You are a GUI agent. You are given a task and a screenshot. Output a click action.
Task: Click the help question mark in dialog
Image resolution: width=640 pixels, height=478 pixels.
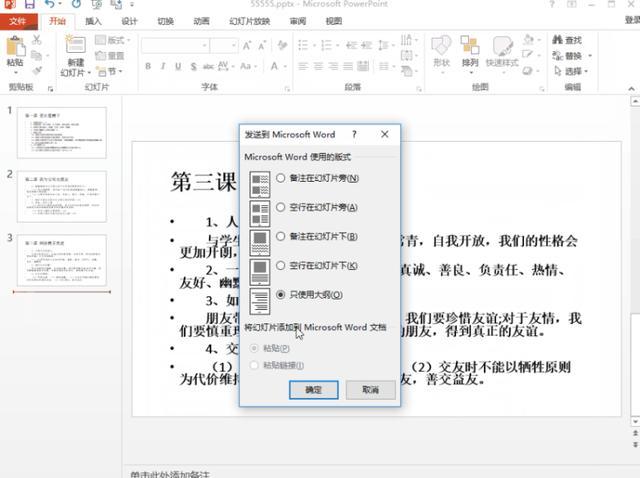354,134
